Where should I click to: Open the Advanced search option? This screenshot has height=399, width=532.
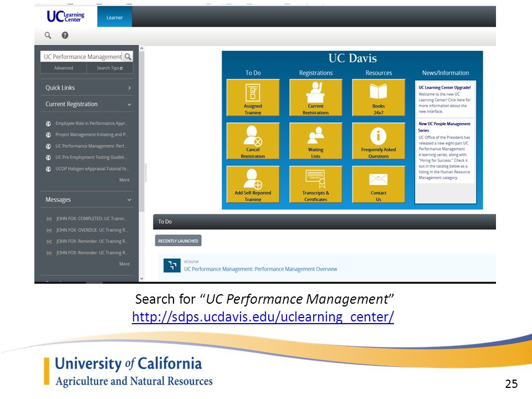click(x=63, y=68)
